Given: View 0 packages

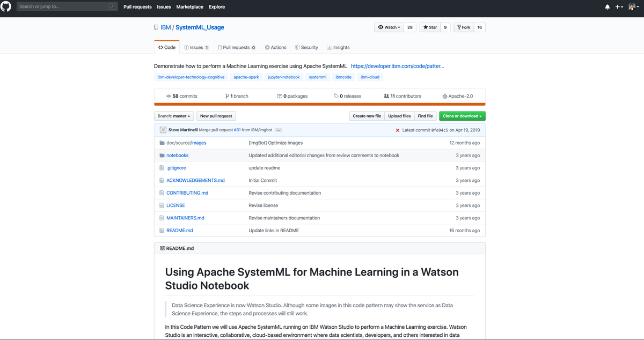Looking at the screenshot, I should point(292,96).
